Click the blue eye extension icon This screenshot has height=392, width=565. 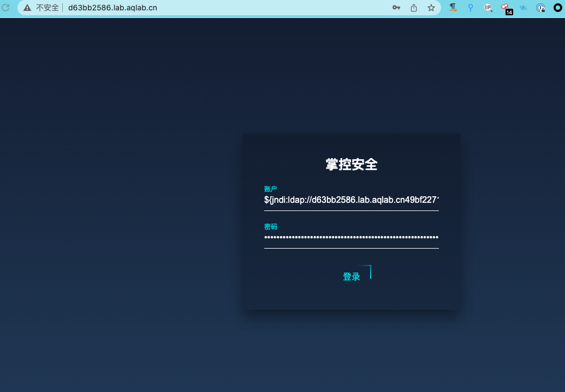tap(523, 8)
